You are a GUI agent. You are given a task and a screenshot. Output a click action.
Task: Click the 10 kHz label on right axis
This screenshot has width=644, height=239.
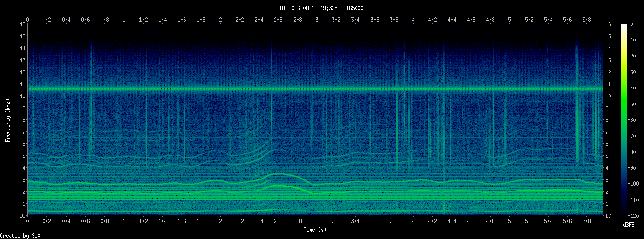click(x=609, y=96)
